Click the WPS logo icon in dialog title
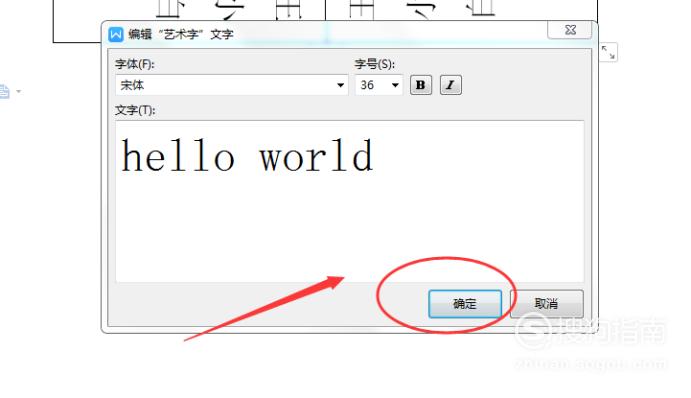The width and height of the screenshot is (691, 398). [116, 34]
